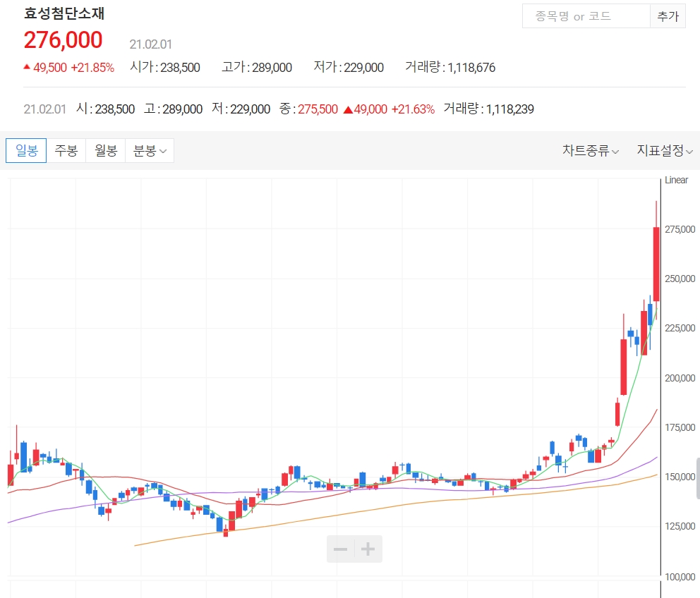Screen dimensions: 700x598
Task: Click the 거래량:1,118,239 in detail row
Action: 488,109
